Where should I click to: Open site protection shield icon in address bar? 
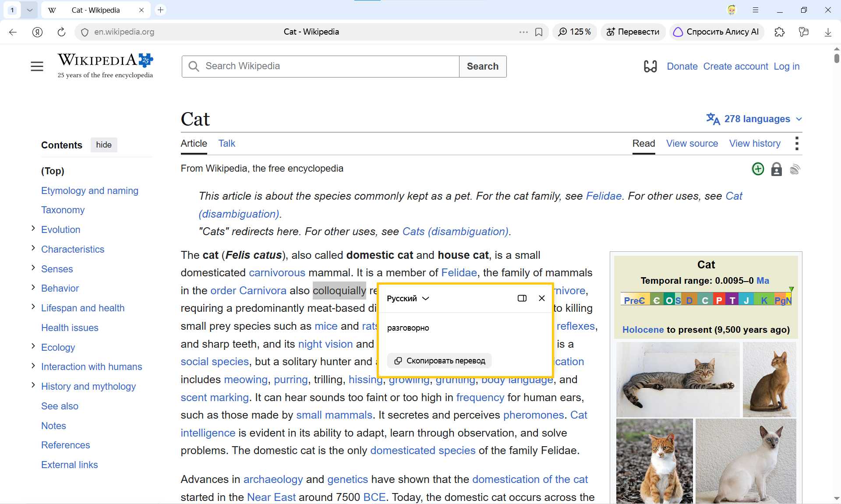point(85,32)
